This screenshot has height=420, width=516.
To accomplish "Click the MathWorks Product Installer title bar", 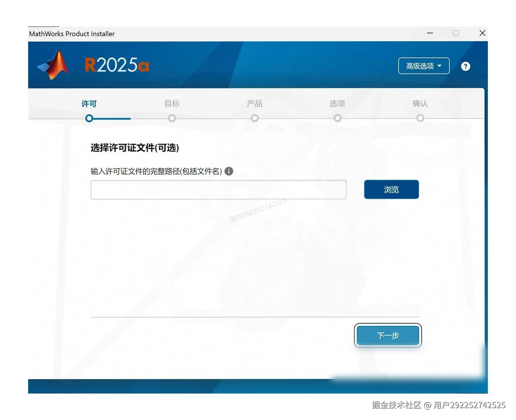I will 72,33.
